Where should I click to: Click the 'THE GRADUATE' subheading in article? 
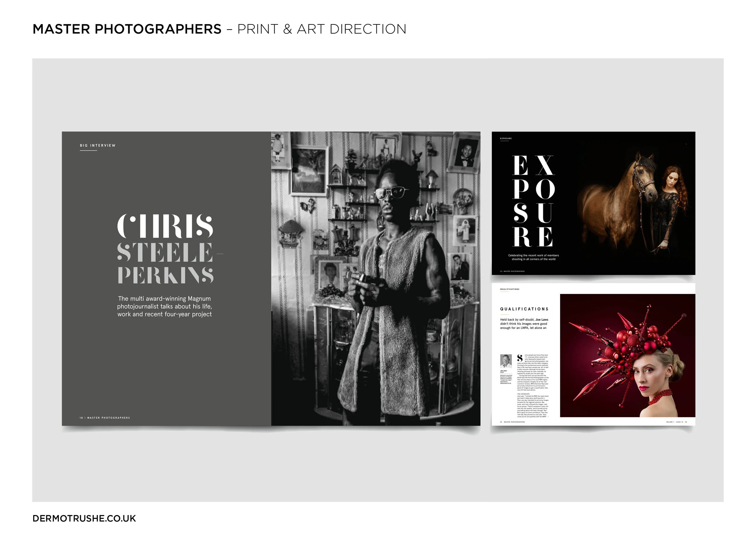point(523,394)
